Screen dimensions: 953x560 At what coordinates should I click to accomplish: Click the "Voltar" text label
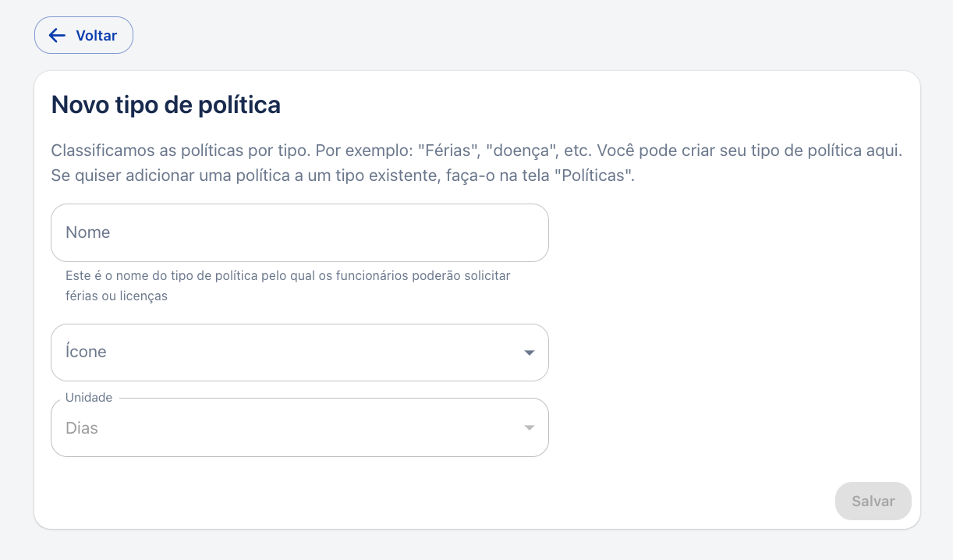[96, 35]
